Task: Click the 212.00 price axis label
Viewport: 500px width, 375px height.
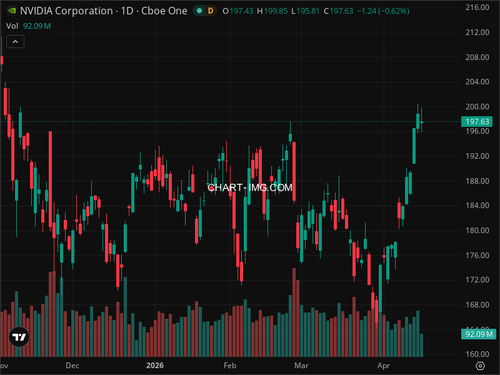Action: (477, 32)
